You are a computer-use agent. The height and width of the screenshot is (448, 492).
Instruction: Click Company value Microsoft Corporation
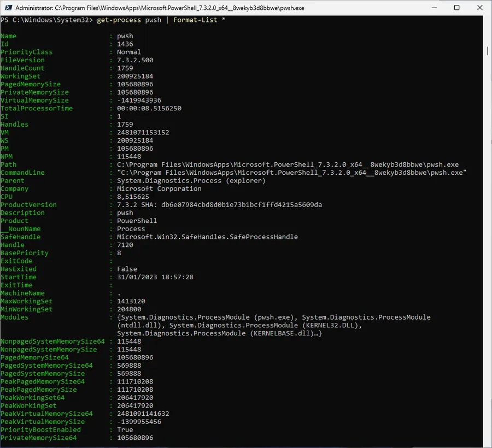tap(159, 188)
